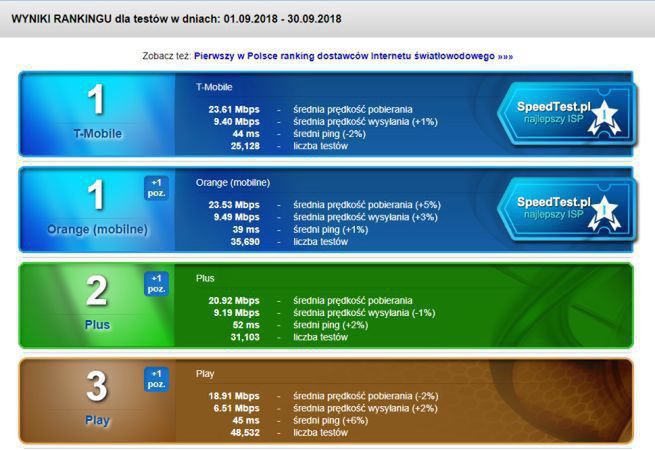Screen dimensions: 655x450
Task: Click T-Mobile download speed 23.61 Mbps
Action: pos(234,109)
